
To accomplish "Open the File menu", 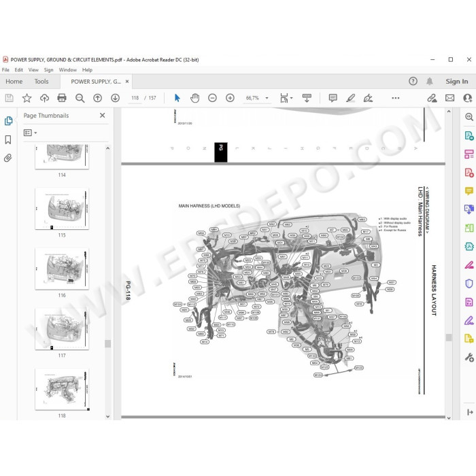I will pyautogui.click(x=5, y=70).
